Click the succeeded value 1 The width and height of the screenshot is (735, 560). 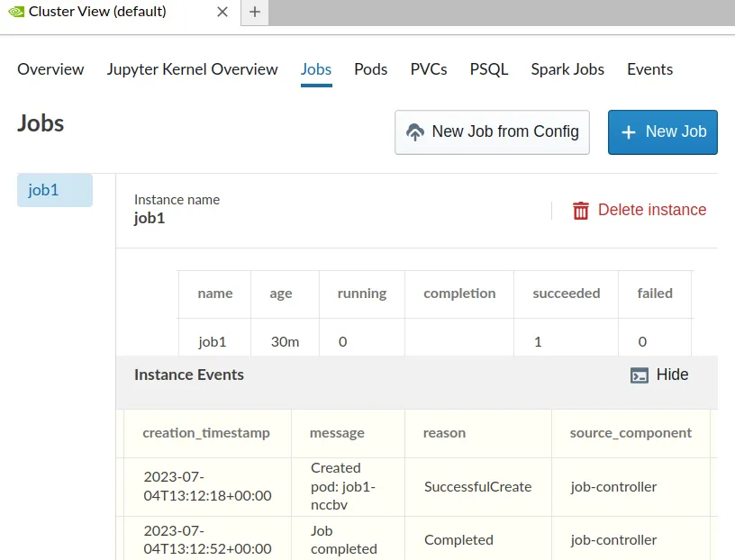[538, 341]
